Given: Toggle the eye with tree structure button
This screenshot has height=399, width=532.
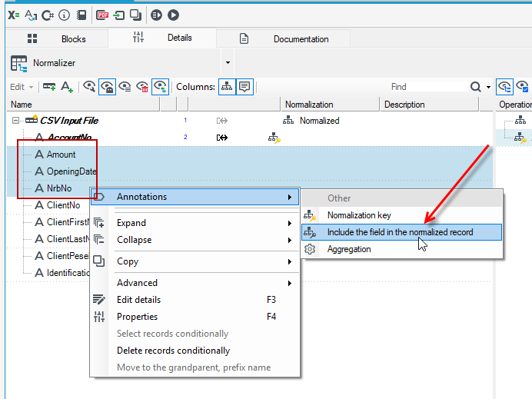Looking at the screenshot, I should point(504,87).
